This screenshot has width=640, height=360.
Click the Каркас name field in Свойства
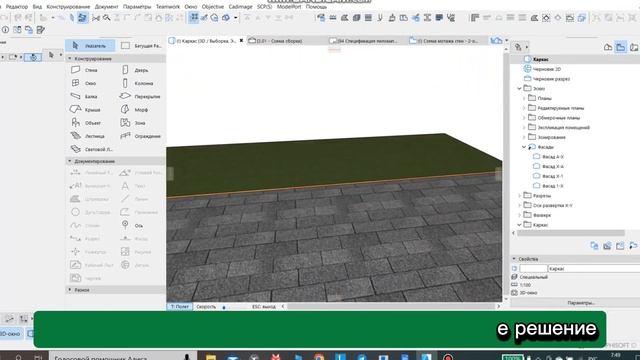tap(594, 269)
